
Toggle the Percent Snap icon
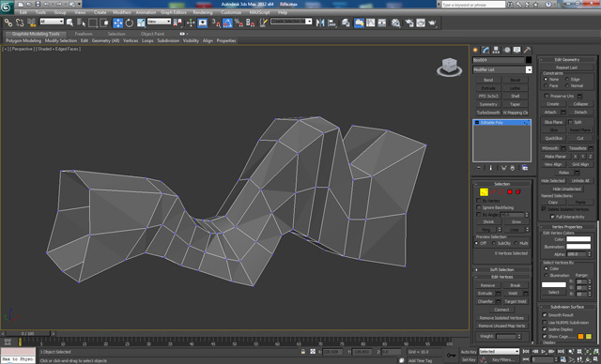tap(239, 23)
